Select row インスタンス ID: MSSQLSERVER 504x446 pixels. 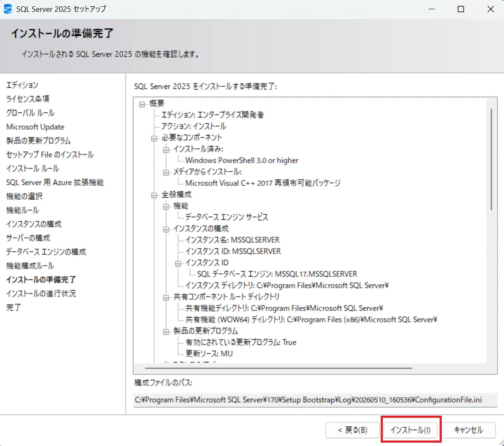233,251
